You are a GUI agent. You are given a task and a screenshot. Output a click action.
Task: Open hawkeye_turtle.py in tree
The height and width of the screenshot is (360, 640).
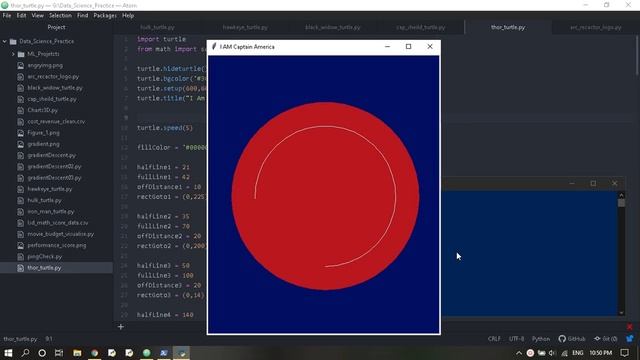(x=49, y=189)
